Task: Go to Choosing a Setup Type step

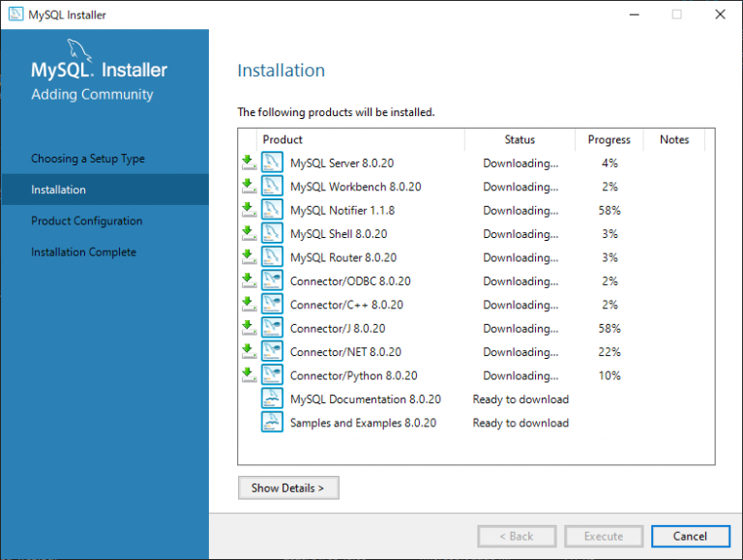Action: point(88,159)
